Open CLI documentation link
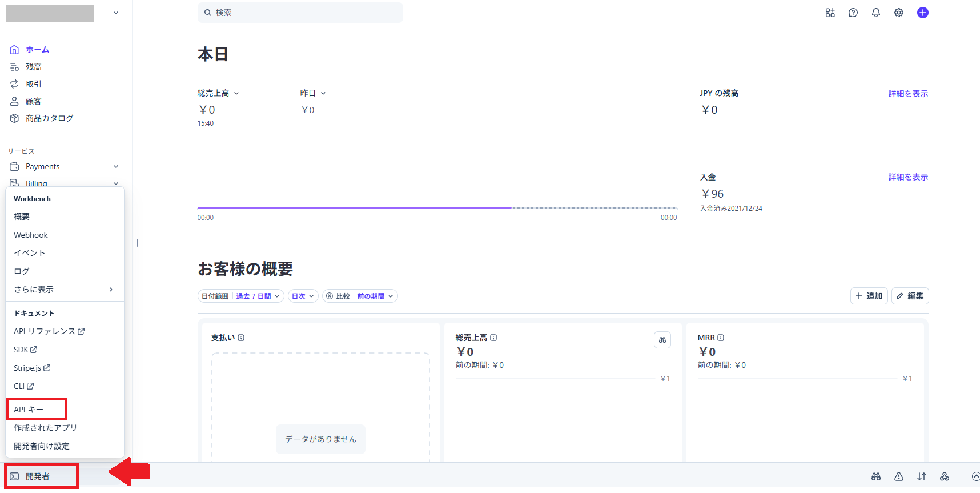Screen dimensions: 980x493 24,386
